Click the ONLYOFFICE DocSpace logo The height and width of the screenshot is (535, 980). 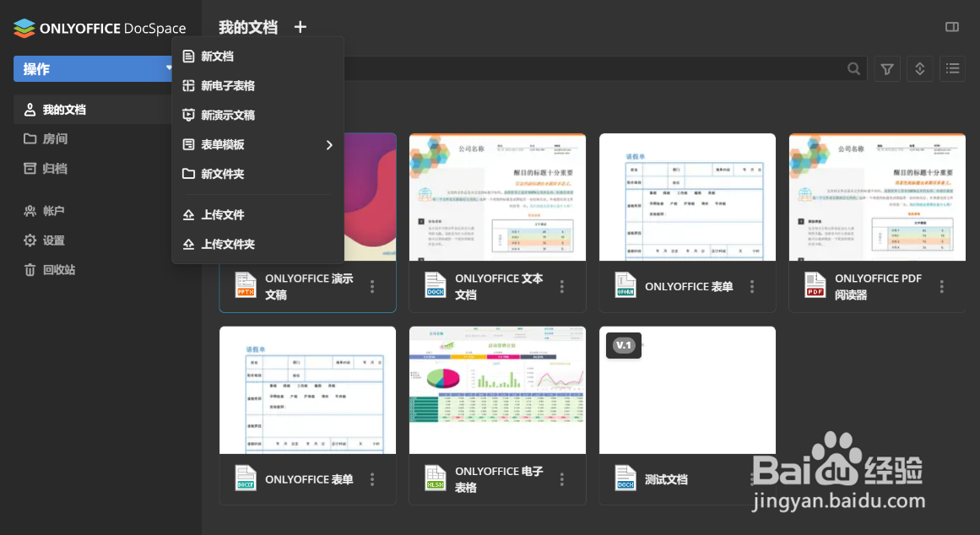(x=100, y=28)
